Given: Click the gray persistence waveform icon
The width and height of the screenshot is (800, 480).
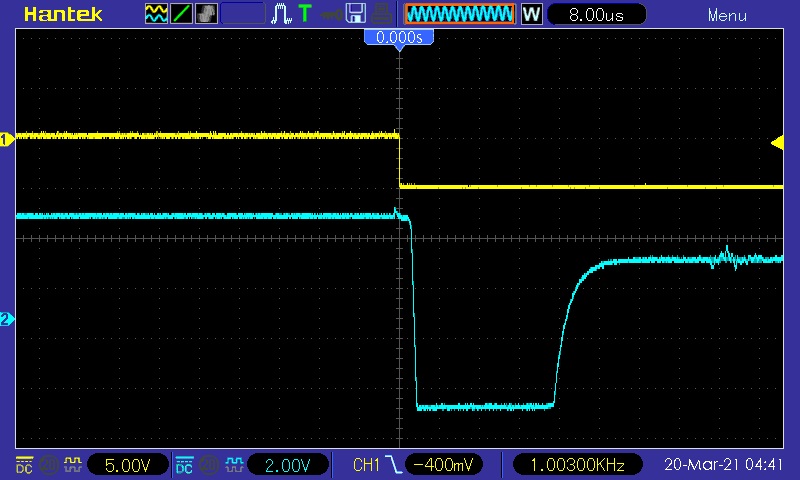Looking at the screenshot, I should click(x=206, y=14).
